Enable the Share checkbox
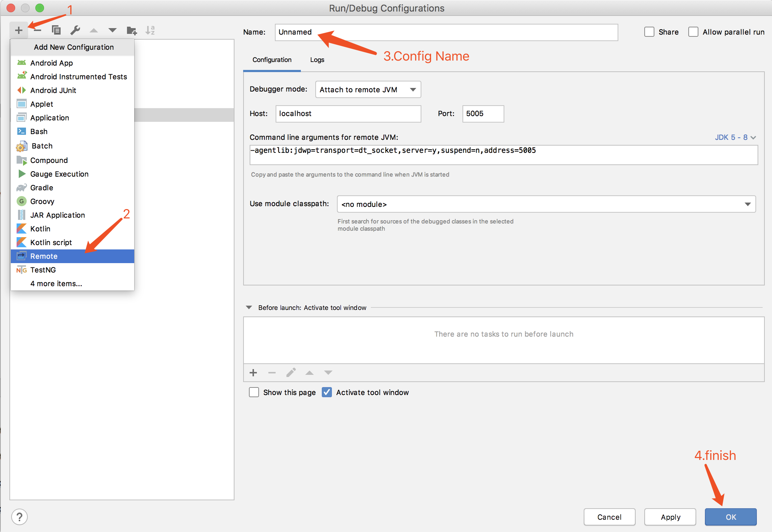 649,32
